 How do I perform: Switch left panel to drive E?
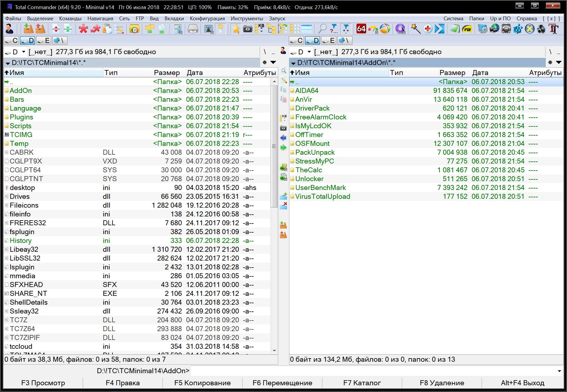point(44,40)
